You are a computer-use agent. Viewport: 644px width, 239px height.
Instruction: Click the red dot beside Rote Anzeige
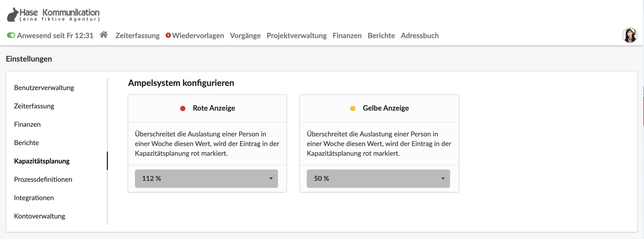pyautogui.click(x=183, y=108)
